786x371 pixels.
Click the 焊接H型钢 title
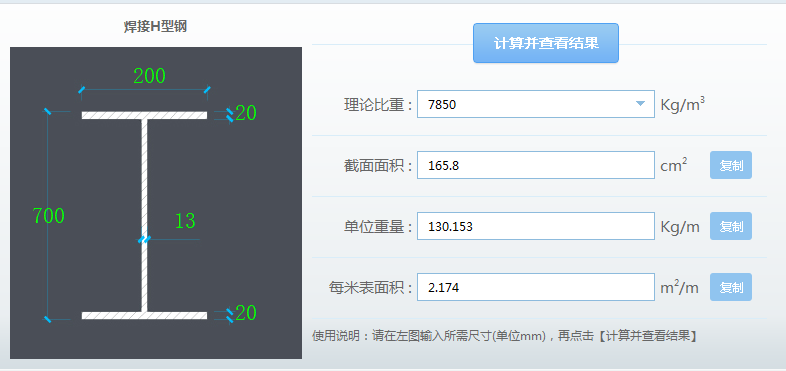tap(155, 27)
